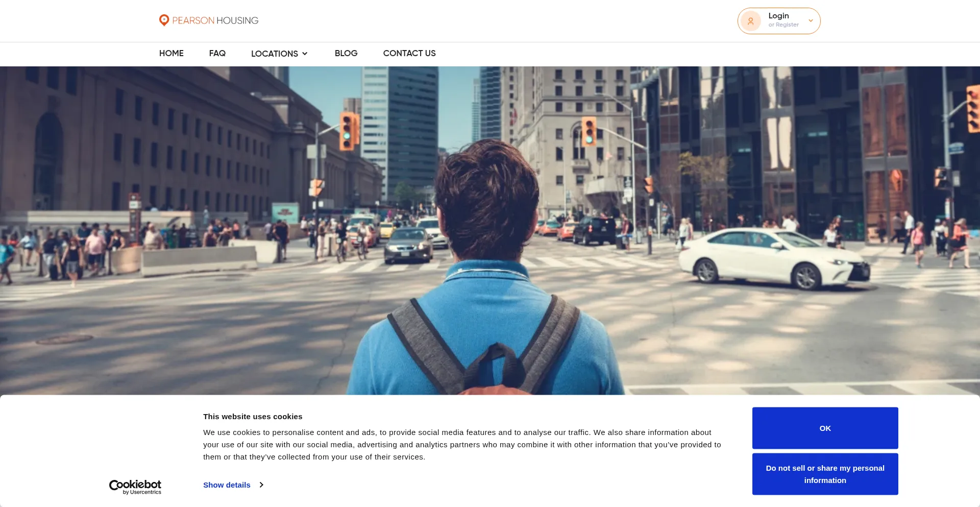Expand the chevron next to LOCATIONS
The height and width of the screenshot is (507, 980).
(305, 54)
